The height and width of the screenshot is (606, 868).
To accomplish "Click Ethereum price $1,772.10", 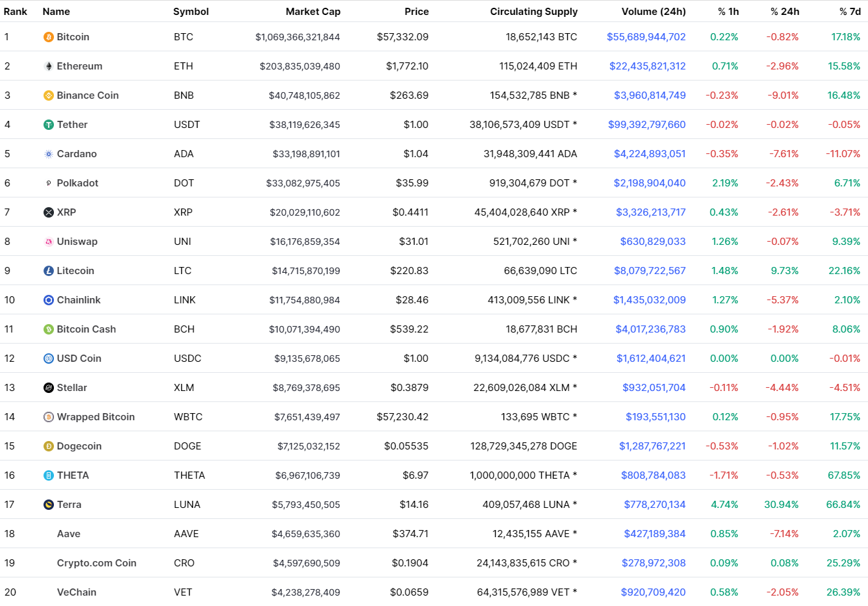I will point(407,66).
